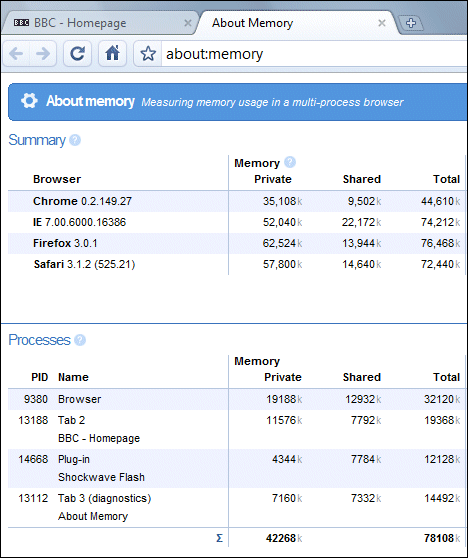
Task: Click IE shared memory 22,172k
Action: [x=362, y=222]
